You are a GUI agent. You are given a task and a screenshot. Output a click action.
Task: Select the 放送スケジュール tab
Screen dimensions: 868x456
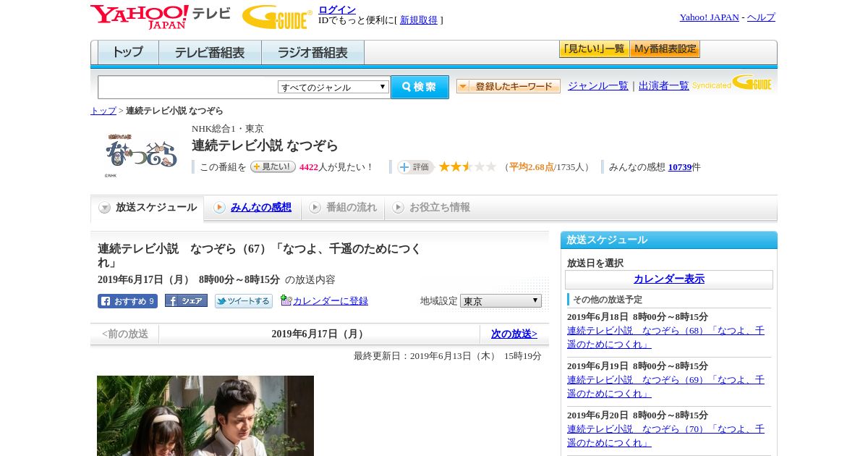pos(148,208)
